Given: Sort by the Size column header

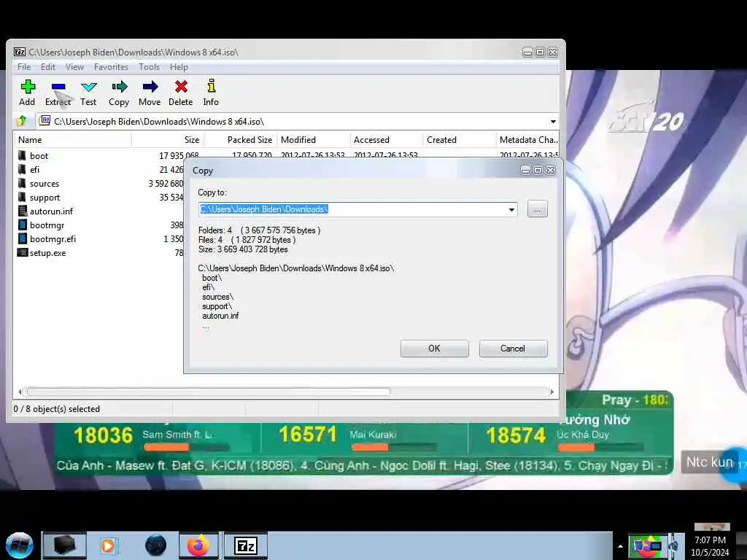Looking at the screenshot, I should 169,140.
